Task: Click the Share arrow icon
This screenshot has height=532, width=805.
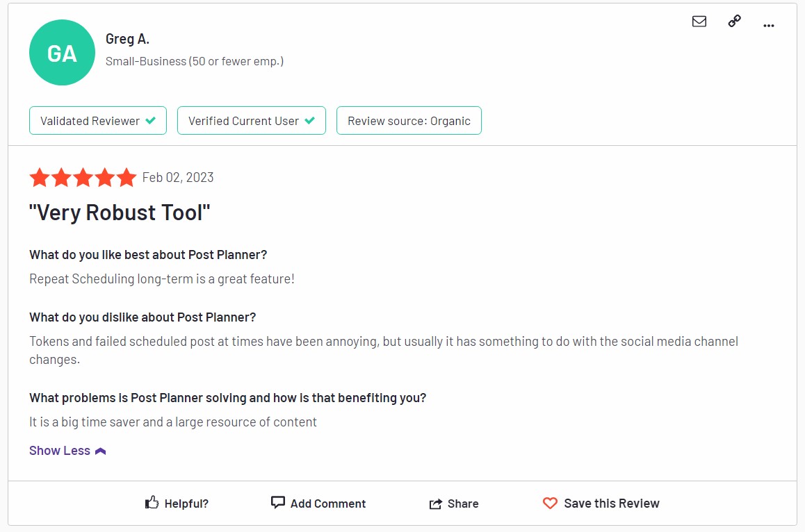Action: click(437, 503)
